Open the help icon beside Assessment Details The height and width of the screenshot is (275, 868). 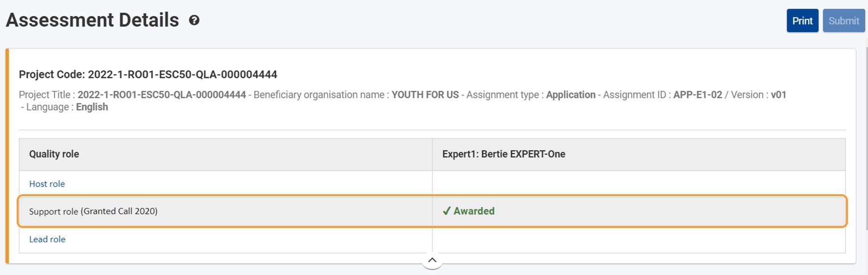tap(194, 21)
